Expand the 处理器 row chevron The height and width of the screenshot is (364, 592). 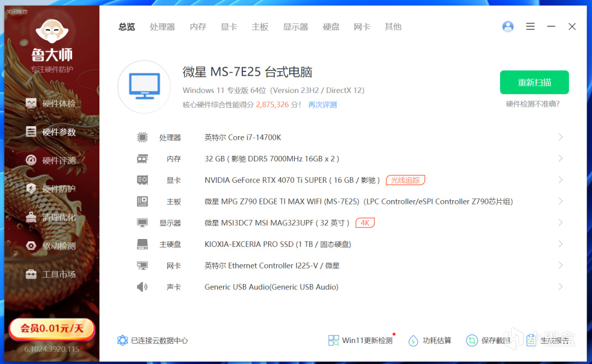click(x=561, y=137)
